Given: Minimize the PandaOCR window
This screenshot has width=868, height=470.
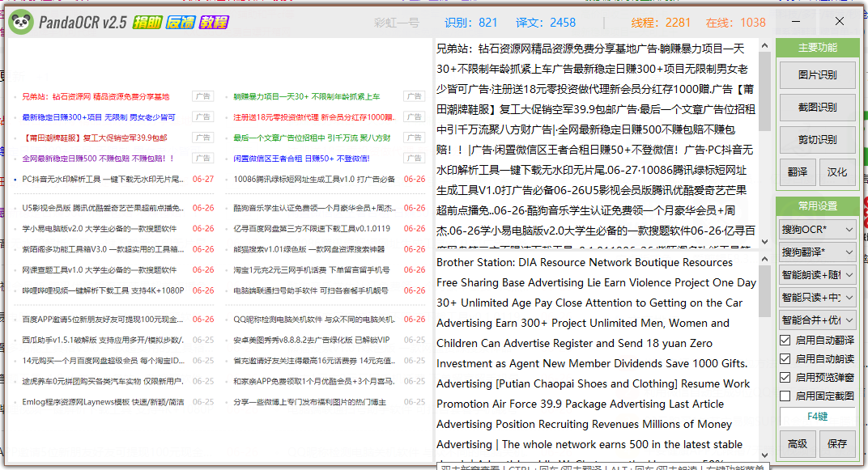Looking at the screenshot, I should (x=796, y=22).
